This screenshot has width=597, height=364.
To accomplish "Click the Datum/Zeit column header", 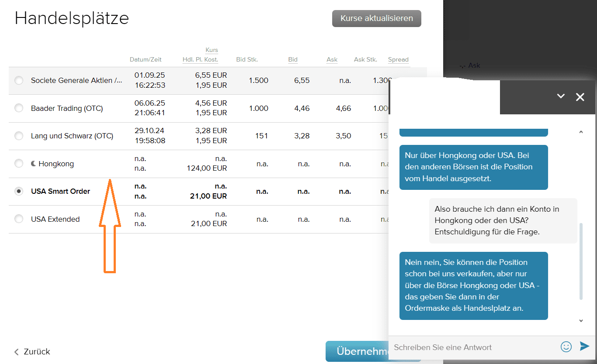I will click(x=146, y=59).
